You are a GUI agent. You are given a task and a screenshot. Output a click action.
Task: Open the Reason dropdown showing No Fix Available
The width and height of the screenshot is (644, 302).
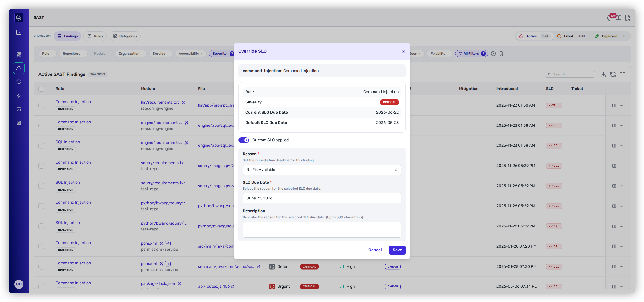tap(322, 170)
